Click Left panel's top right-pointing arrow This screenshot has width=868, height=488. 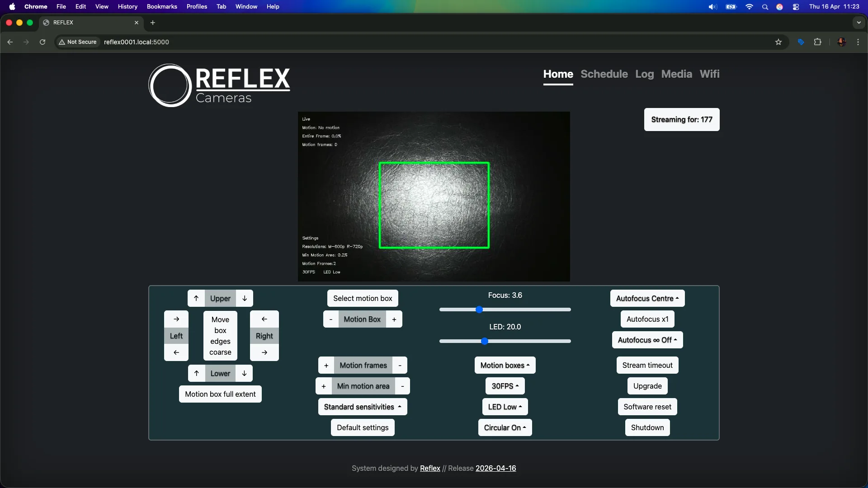(x=176, y=319)
